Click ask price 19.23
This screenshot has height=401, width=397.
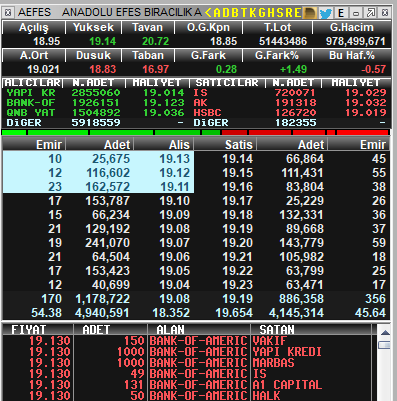point(238,285)
